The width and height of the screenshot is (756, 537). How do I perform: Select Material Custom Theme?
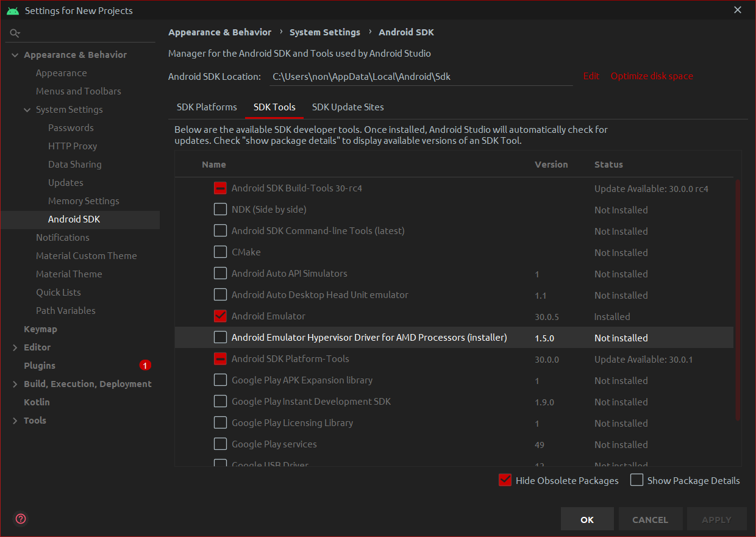tap(86, 256)
